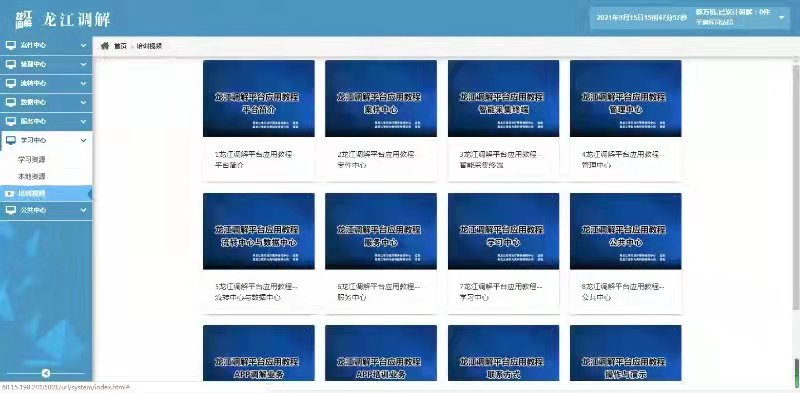Click caption '7龙江调解平台应用教程--学习中心'
The width and height of the screenshot is (800, 393).
(501, 292)
